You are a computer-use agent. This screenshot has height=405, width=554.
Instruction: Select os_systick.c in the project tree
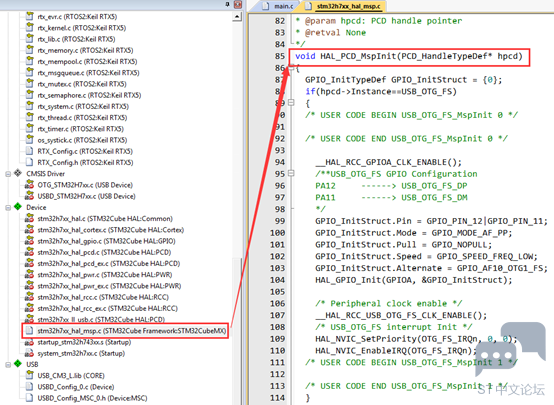(x=82, y=140)
